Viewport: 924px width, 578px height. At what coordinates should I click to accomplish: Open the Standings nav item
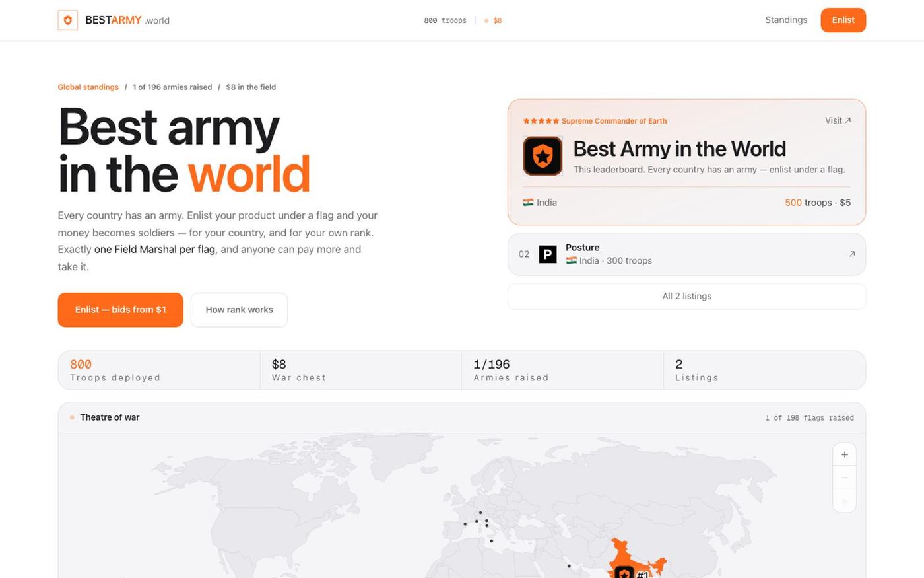786,20
